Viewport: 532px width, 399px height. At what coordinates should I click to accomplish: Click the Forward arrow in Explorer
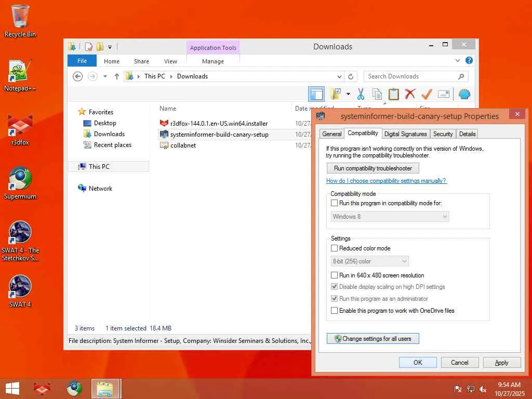click(92, 76)
